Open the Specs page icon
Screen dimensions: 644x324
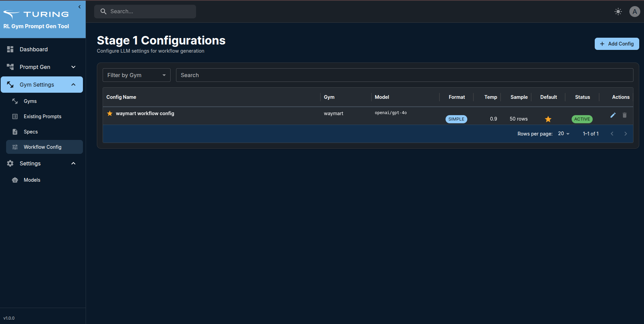click(15, 131)
